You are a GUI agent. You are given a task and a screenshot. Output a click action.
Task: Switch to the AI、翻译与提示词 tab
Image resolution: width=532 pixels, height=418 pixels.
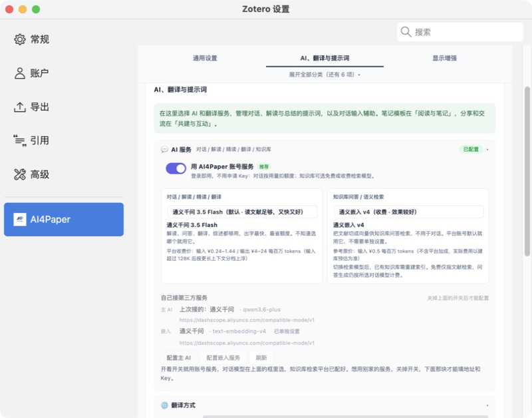tap(325, 58)
